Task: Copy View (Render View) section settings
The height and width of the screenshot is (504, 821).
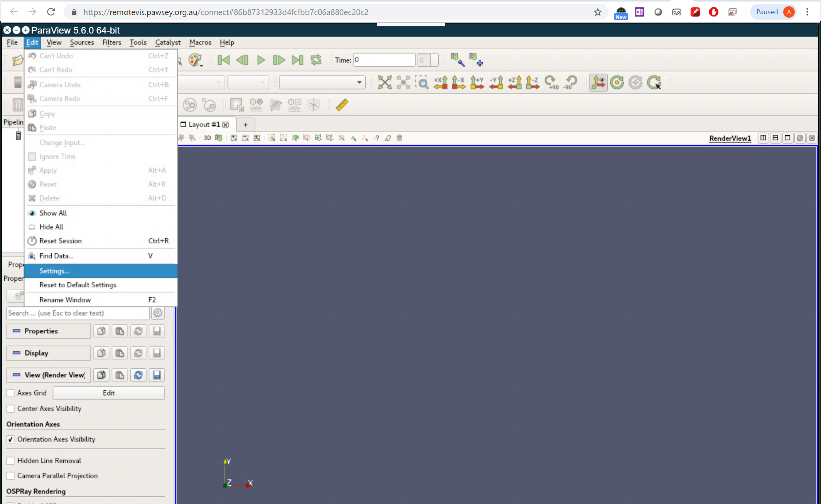Action: [101, 375]
